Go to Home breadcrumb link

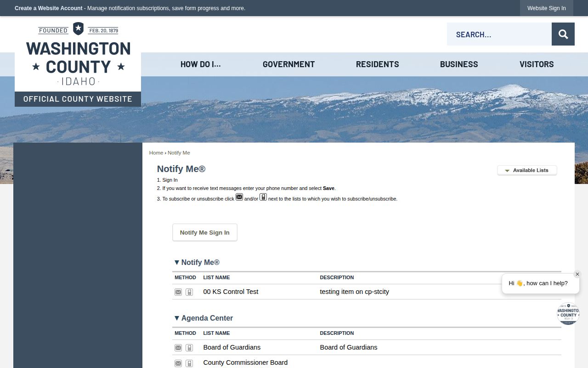pyautogui.click(x=156, y=153)
